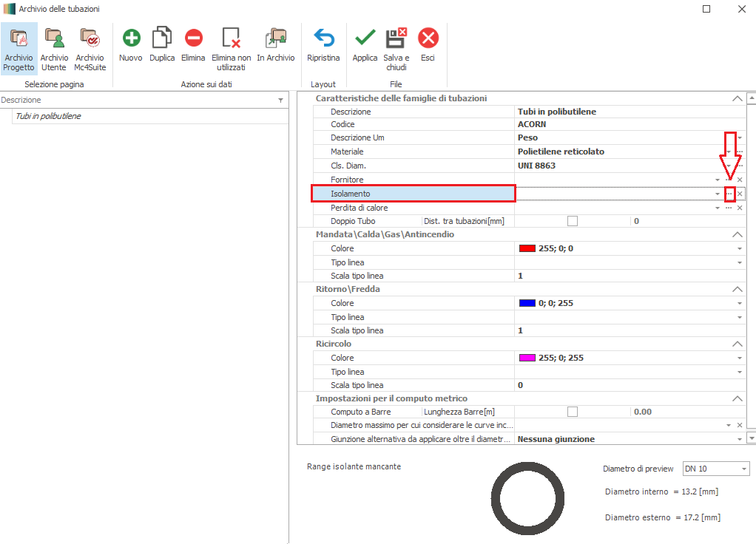Toggle the Doppio Tubo checkbox
Screen dimensions: 756x544
click(572, 221)
